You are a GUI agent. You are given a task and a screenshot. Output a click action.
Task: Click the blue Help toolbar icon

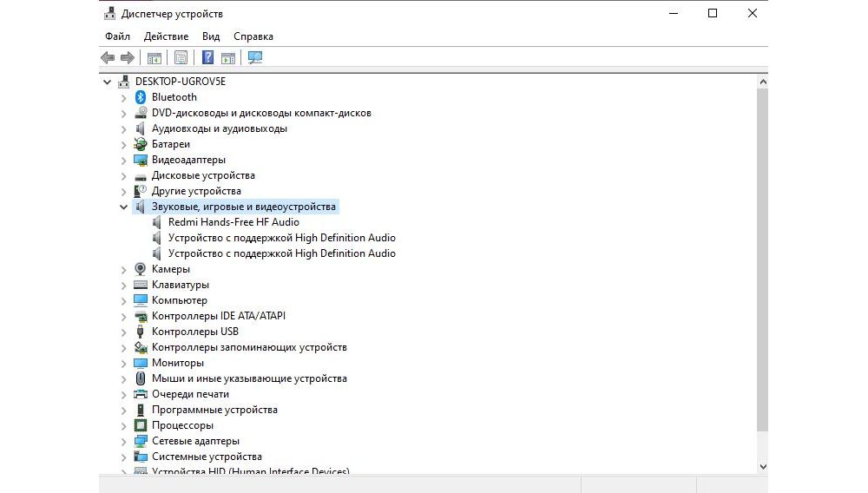pos(207,58)
